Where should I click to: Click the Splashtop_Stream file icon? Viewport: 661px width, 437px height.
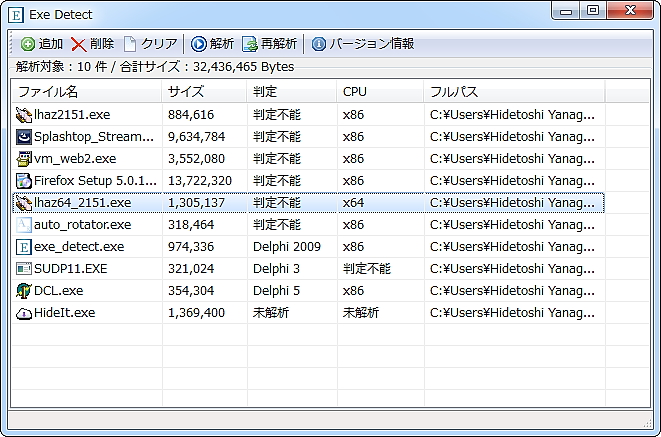click(x=24, y=137)
